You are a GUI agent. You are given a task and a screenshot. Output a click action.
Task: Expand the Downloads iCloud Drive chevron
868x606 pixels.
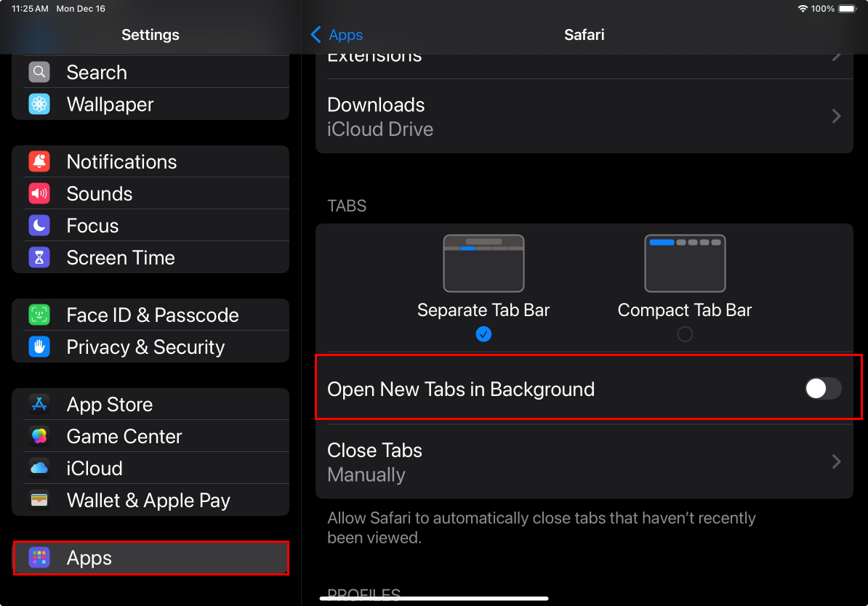pos(837,116)
